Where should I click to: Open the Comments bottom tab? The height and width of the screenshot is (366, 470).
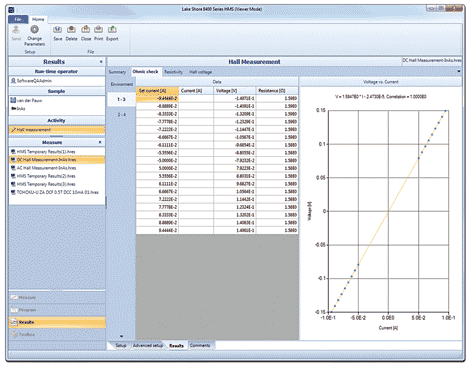(x=200, y=345)
